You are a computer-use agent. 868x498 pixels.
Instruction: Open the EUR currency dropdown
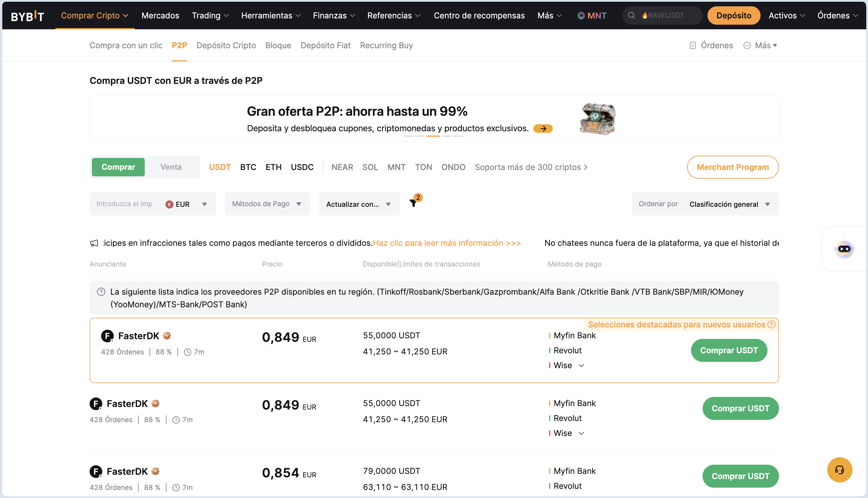[x=187, y=204]
